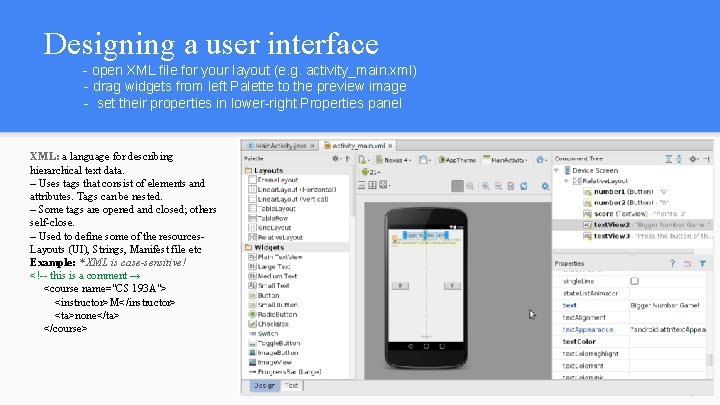Image resolution: width=720 pixels, height=405 pixels.
Task: Click the textAppearance value field
Action: (x=667, y=330)
